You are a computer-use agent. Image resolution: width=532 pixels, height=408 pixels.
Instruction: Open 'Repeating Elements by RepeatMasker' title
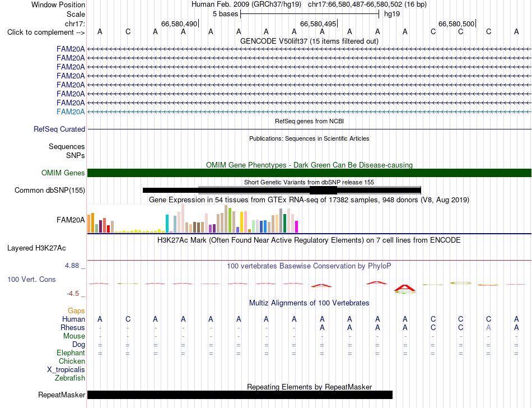pyautogui.click(x=309, y=387)
